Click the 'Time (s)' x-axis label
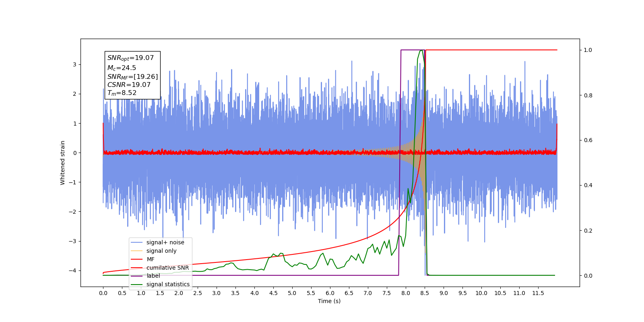 tap(329, 301)
